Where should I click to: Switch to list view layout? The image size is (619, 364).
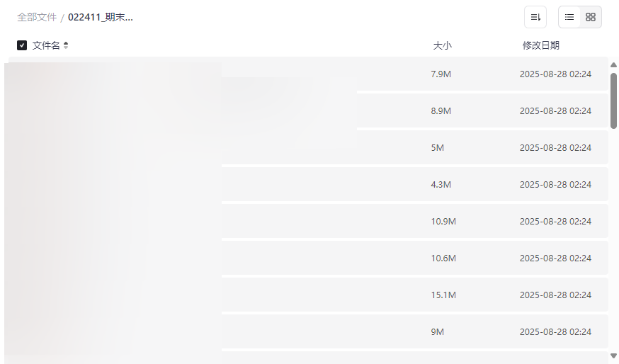point(569,17)
